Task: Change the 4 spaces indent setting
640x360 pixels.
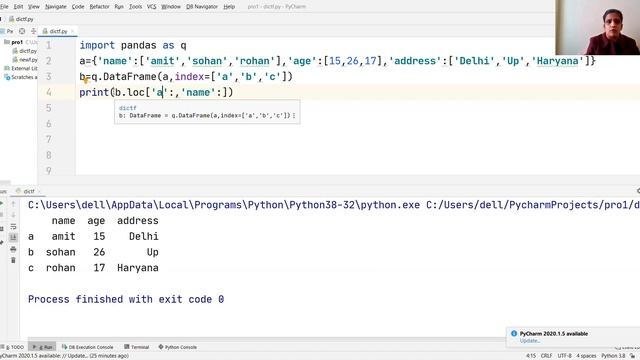Action: point(587,356)
